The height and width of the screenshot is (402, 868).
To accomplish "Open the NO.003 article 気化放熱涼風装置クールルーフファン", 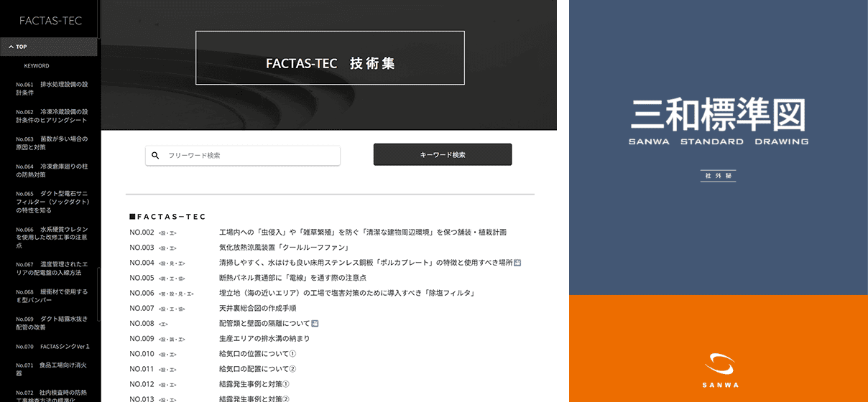I will point(284,248).
